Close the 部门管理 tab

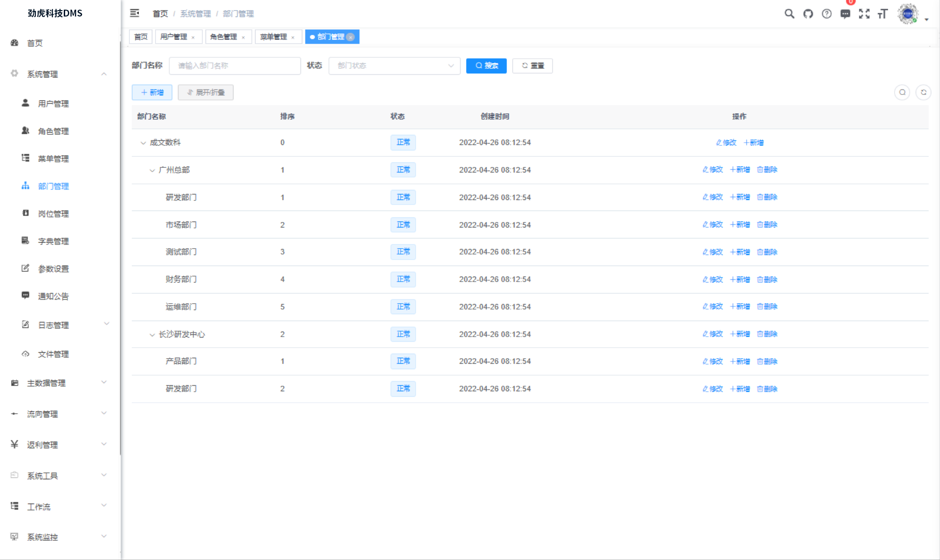point(350,37)
